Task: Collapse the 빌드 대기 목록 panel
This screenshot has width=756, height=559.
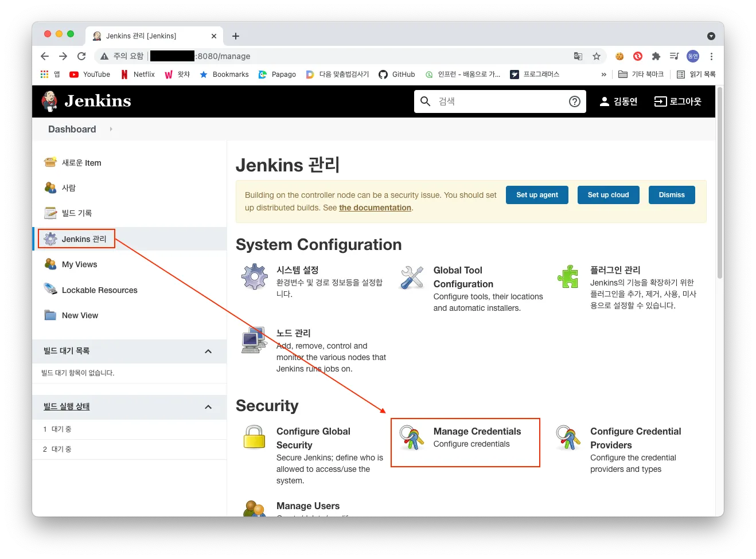Action: (208, 351)
